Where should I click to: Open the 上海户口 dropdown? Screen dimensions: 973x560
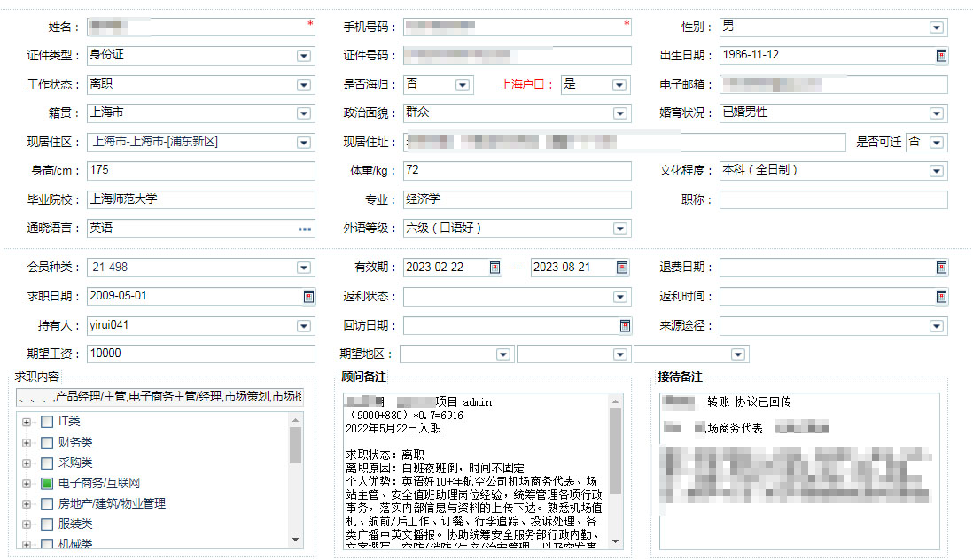point(619,85)
